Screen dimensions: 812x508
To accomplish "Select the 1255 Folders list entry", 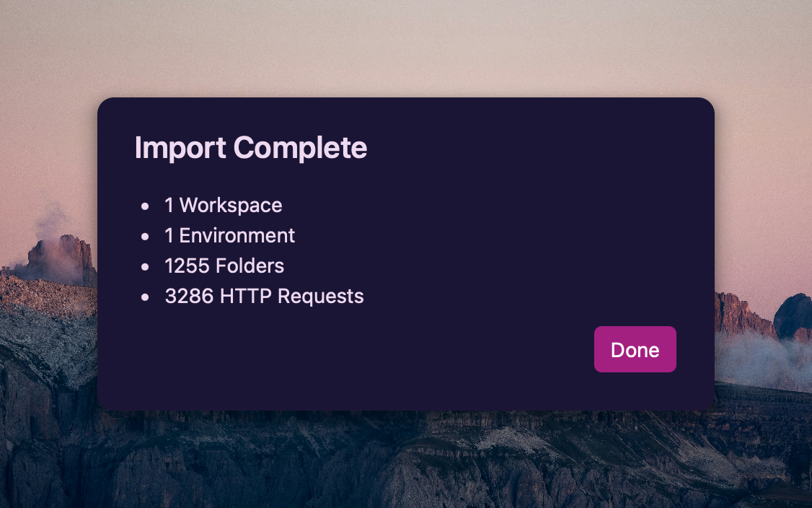I will 224,266.
